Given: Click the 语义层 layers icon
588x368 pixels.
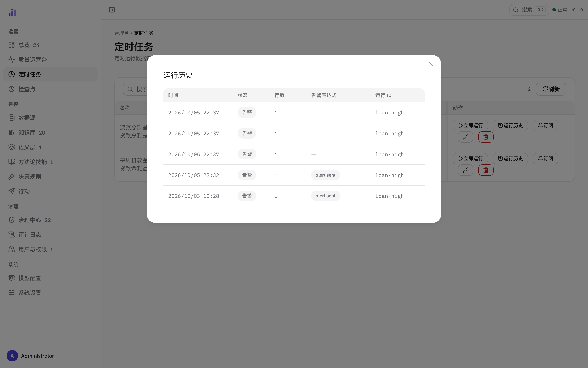Looking at the screenshot, I should [x=12, y=147].
